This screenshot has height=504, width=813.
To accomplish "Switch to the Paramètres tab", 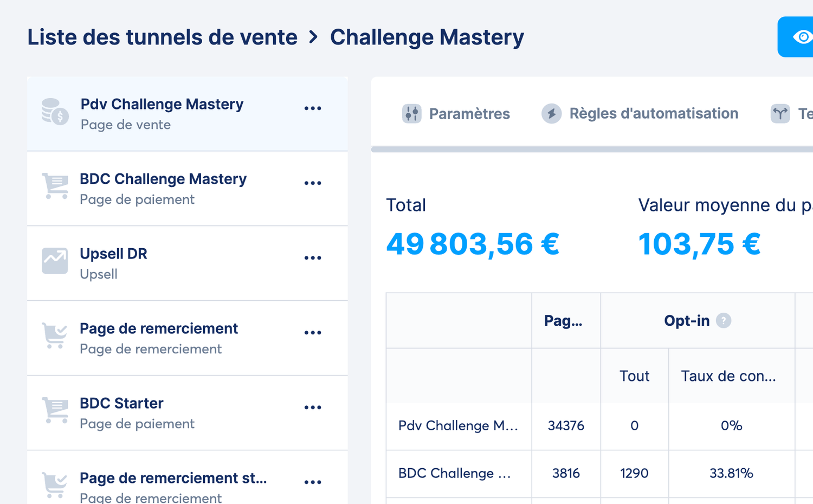I will point(469,114).
